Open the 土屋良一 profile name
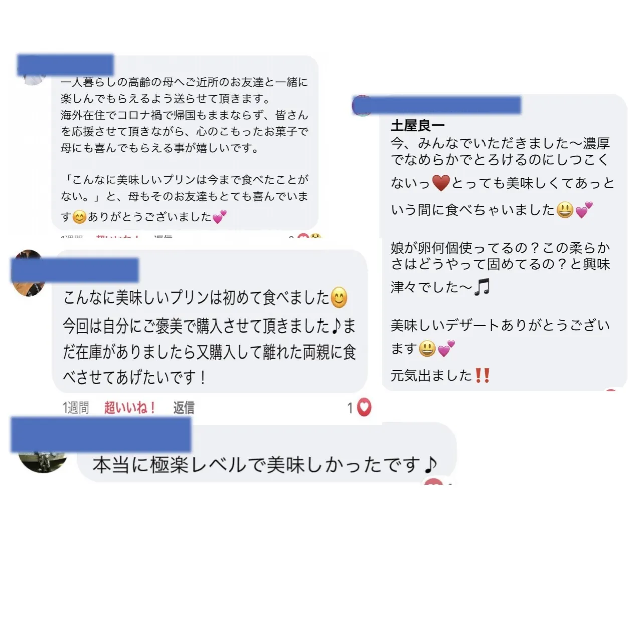 click(x=417, y=125)
